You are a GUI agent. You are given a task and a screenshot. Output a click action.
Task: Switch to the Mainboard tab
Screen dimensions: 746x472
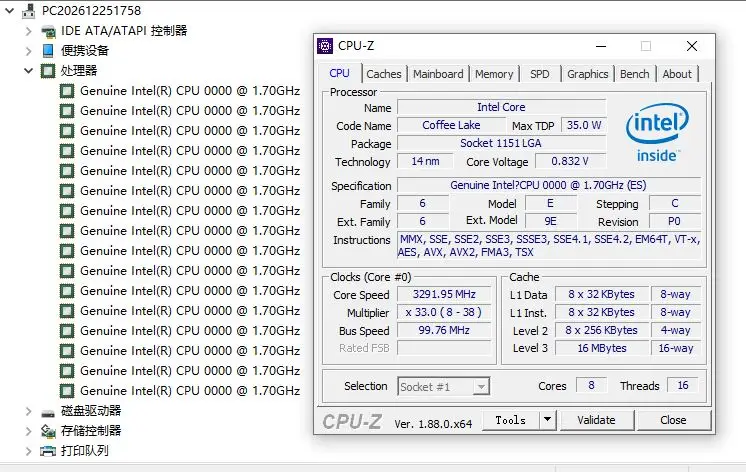[438, 74]
